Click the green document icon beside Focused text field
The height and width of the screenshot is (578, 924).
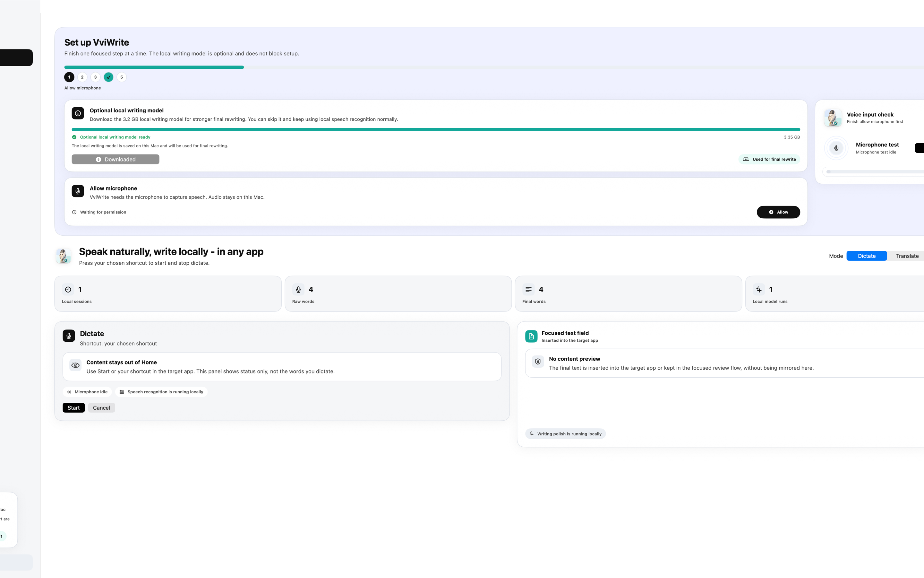(531, 337)
